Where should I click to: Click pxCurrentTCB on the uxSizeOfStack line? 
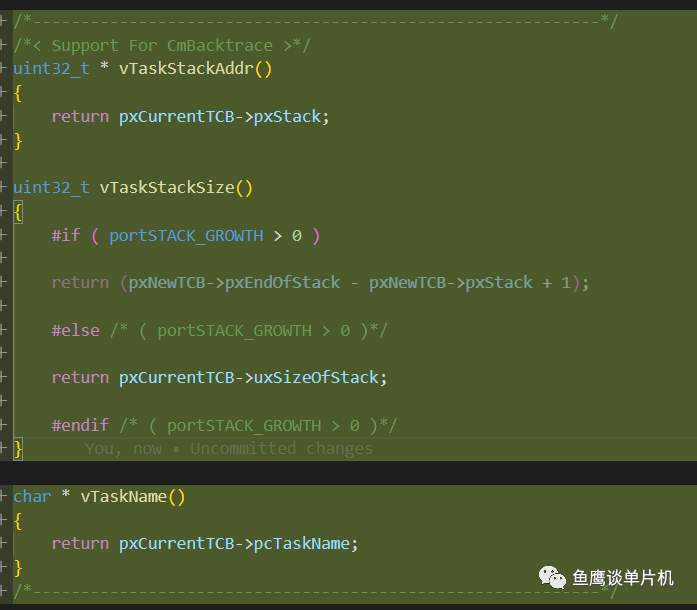pyautogui.click(x=176, y=377)
